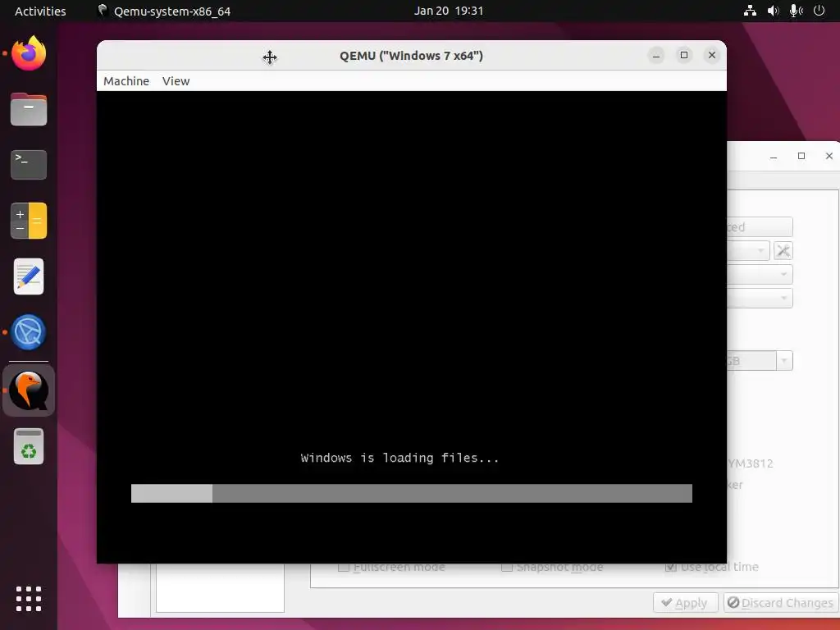Viewport: 840px width, 630px height.
Task: Click the tools wrench icon in background window
Action: [783, 251]
